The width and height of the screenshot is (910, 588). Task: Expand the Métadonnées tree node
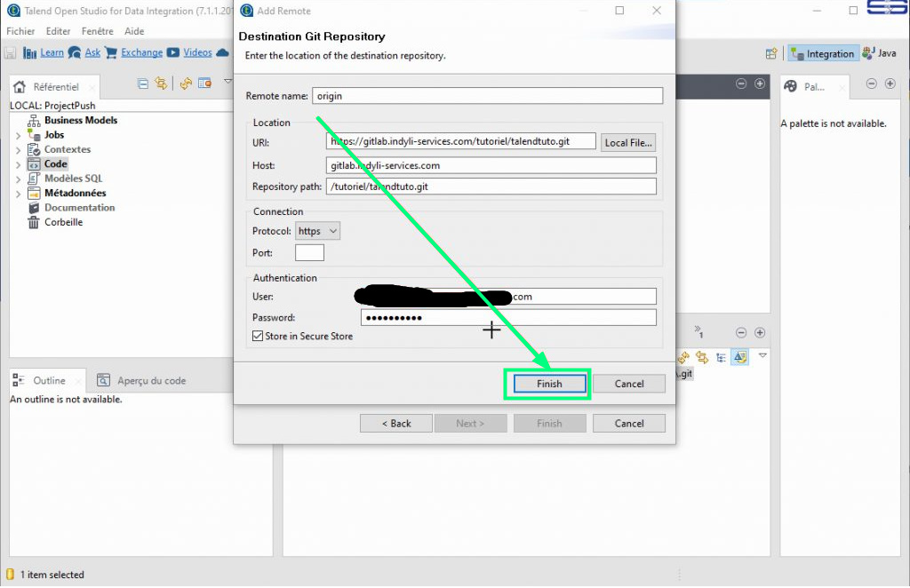pos(18,193)
